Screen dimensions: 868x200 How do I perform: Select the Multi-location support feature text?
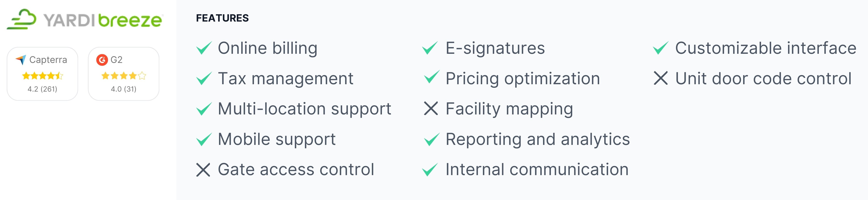point(305,109)
